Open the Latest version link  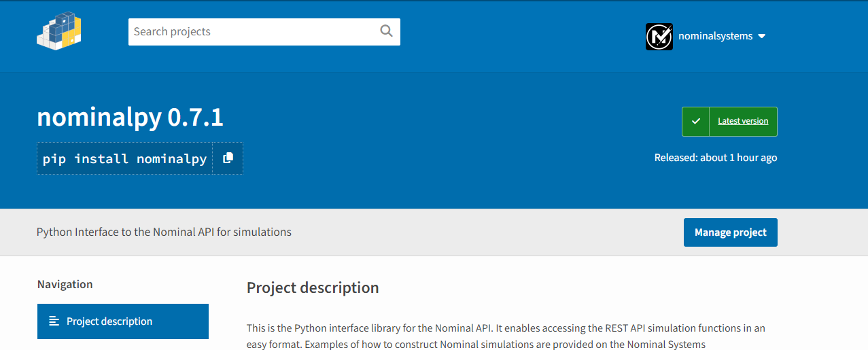pos(743,122)
